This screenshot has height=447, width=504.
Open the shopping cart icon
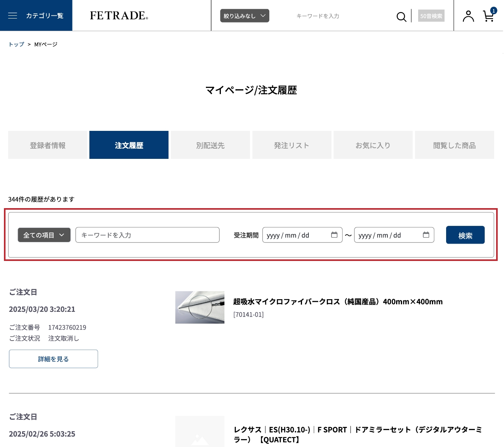[488, 17]
